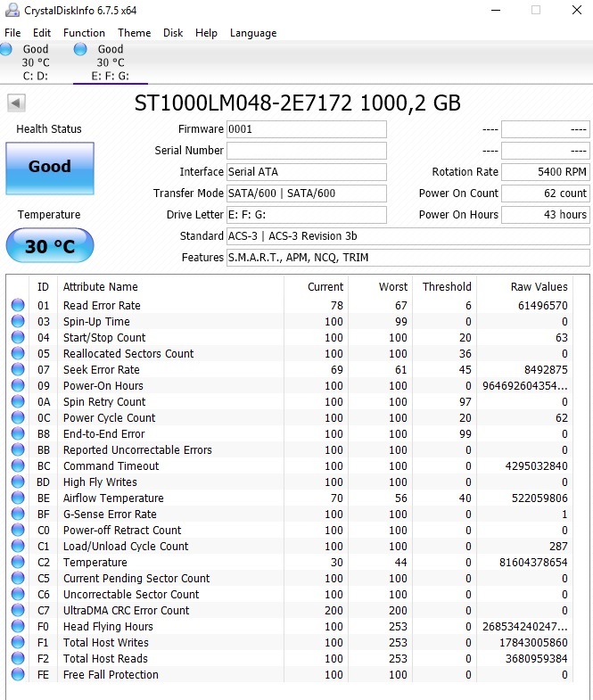Screen dimensions: 593x700
Task: Click the status orb for Airflow Temperature
Action: tap(18, 498)
